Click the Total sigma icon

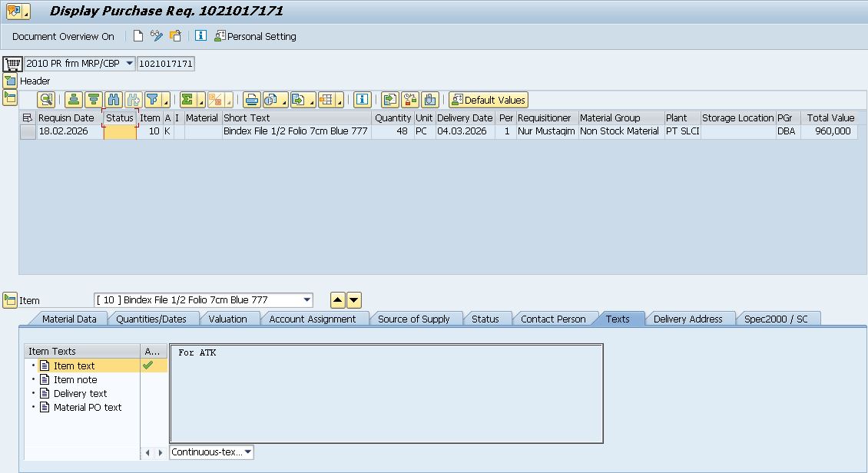pos(187,100)
